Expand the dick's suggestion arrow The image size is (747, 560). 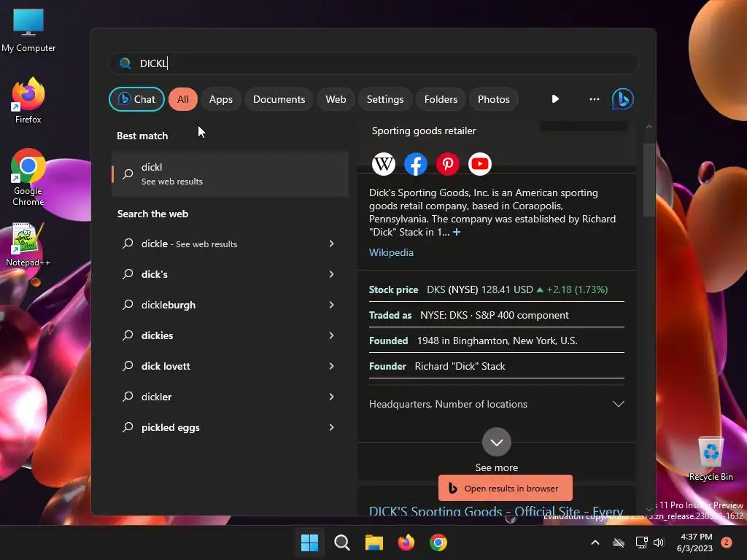[x=332, y=274]
